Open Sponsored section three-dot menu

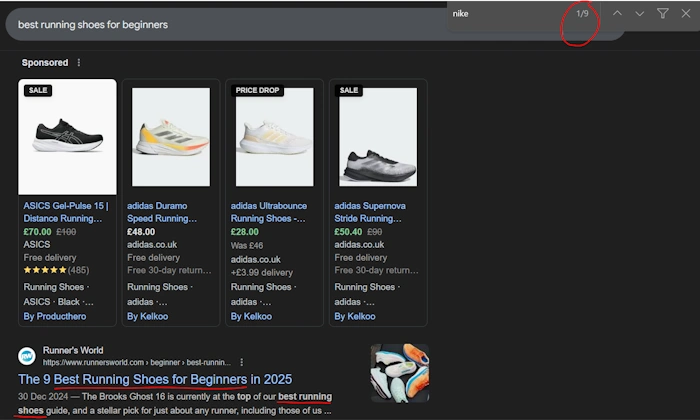(x=79, y=62)
